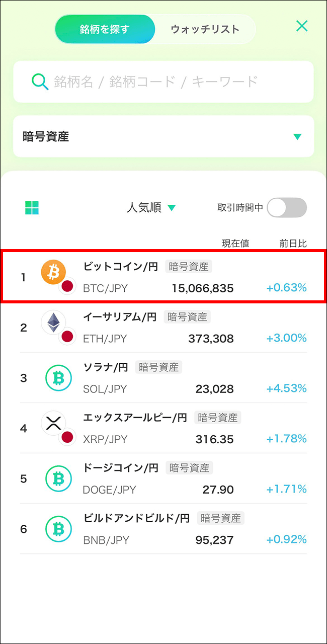Image resolution: width=327 pixels, height=644 pixels.
Task: Click the magnifying glass search icon
Action: point(40,81)
